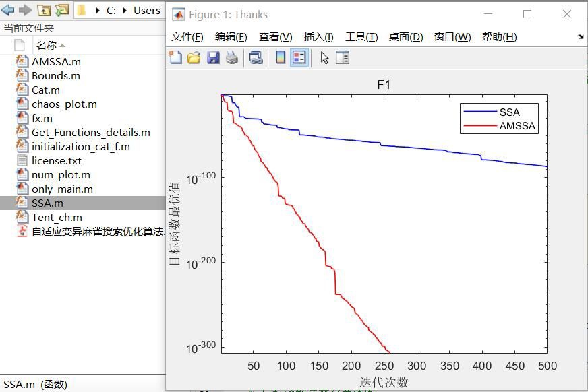The height and width of the screenshot is (392, 588).
Task: Click the 当前文件夹 panel title
Action: click(x=28, y=28)
